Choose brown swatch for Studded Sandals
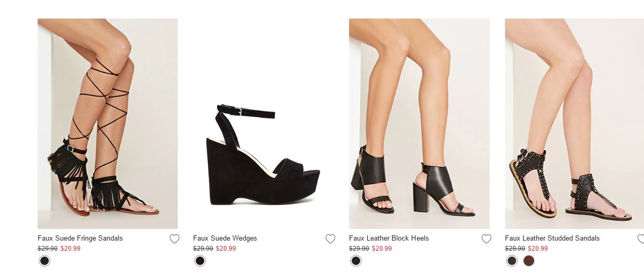 point(529,261)
